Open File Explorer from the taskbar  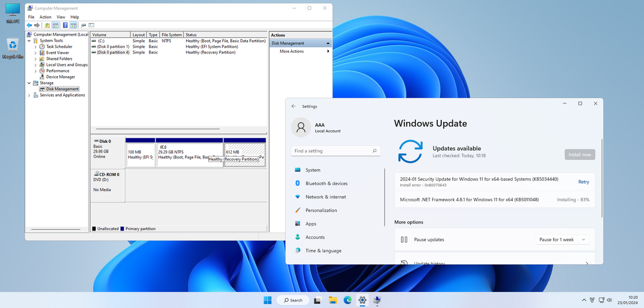pyautogui.click(x=333, y=300)
